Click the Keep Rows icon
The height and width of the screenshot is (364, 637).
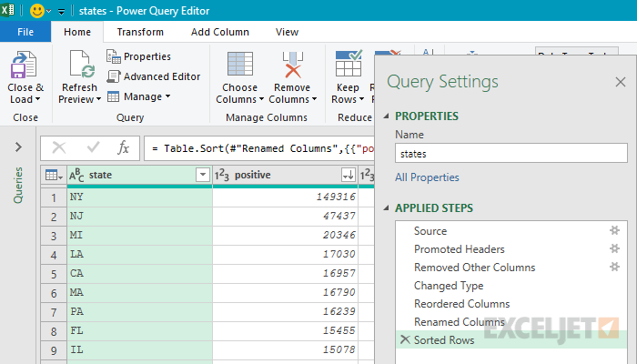pos(349,64)
